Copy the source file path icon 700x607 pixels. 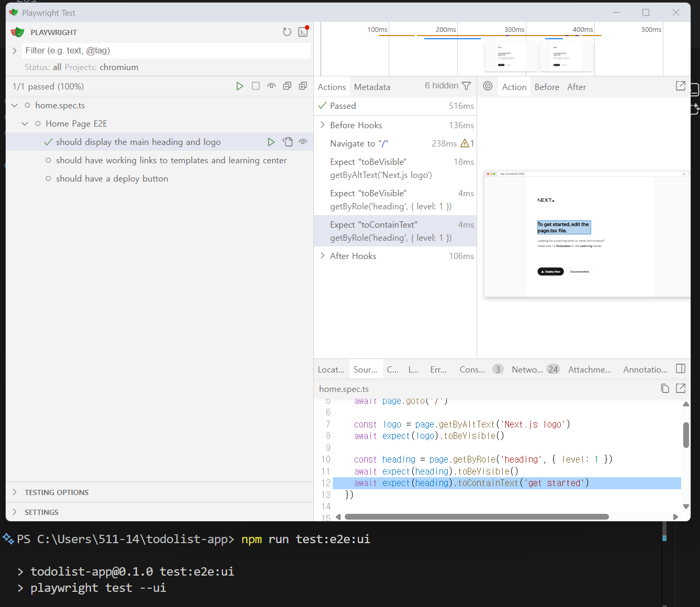click(x=665, y=388)
